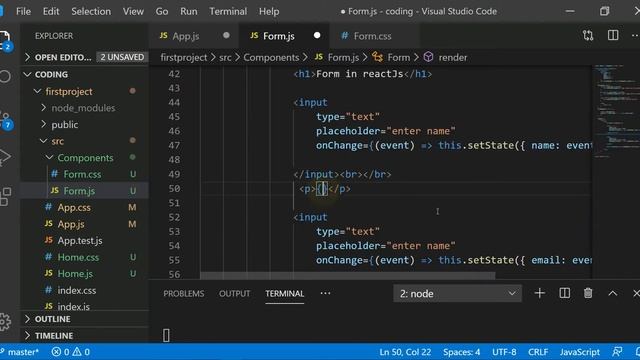Create a new terminal with plus icon

pyautogui.click(x=540, y=293)
